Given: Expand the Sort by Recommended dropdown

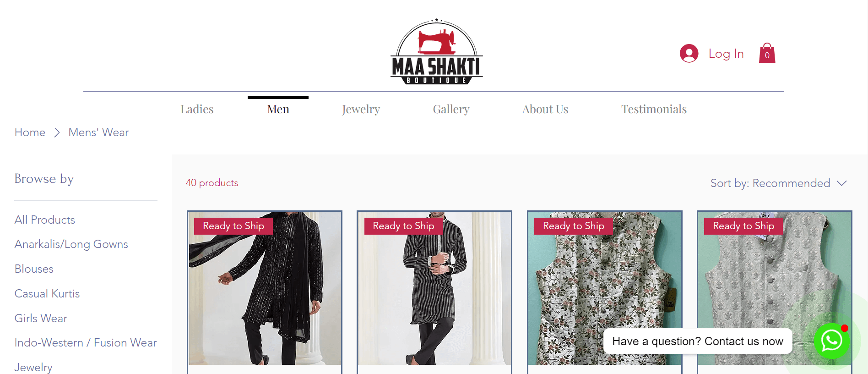Looking at the screenshot, I should (x=778, y=183).
